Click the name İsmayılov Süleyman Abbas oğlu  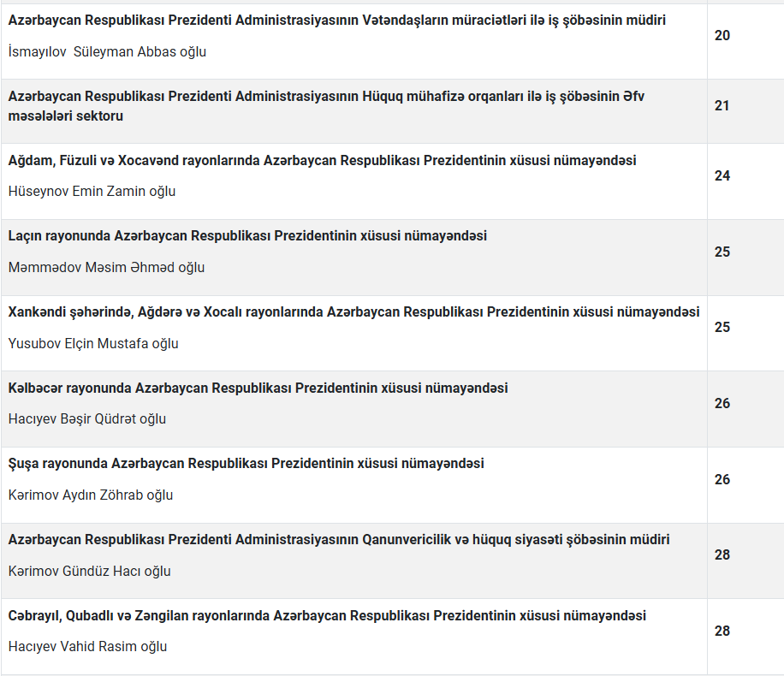(x=107, y=51)
